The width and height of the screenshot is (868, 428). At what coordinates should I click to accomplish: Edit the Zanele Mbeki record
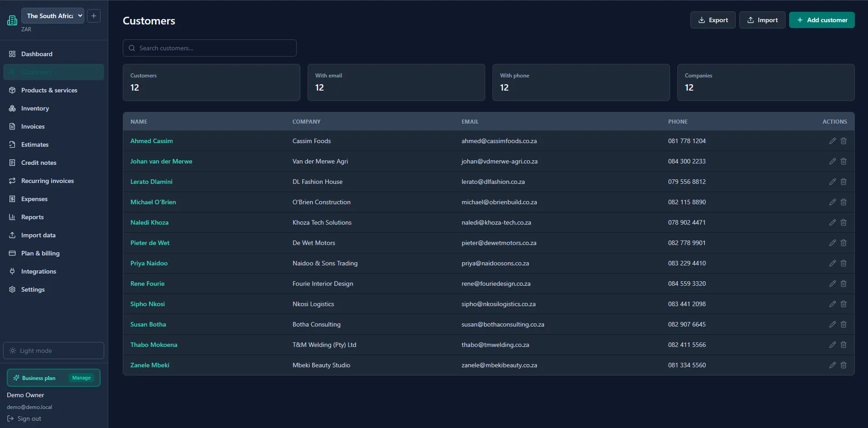pyautogui.click(x=833, y=365)
